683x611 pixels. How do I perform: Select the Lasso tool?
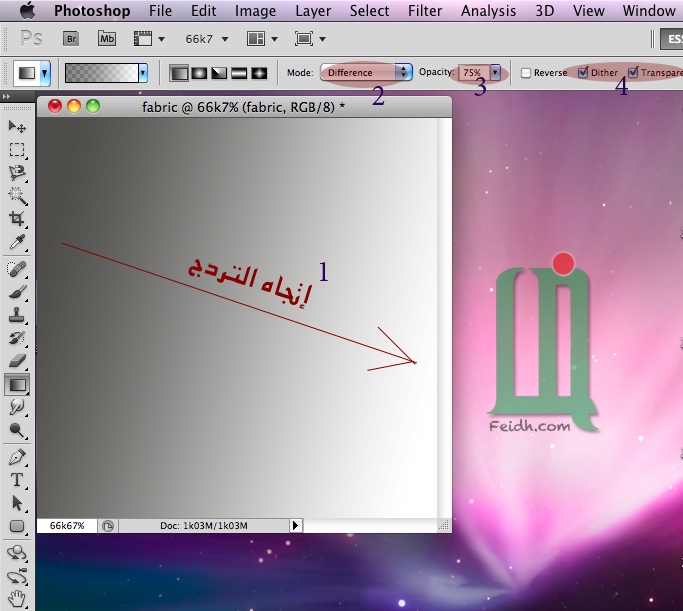[17, 173]
